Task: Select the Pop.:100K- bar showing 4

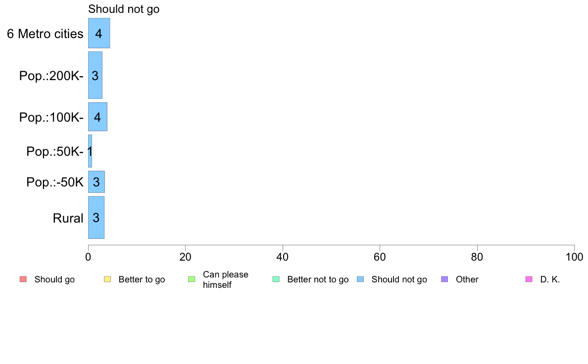Action: [x=98, y=117]
